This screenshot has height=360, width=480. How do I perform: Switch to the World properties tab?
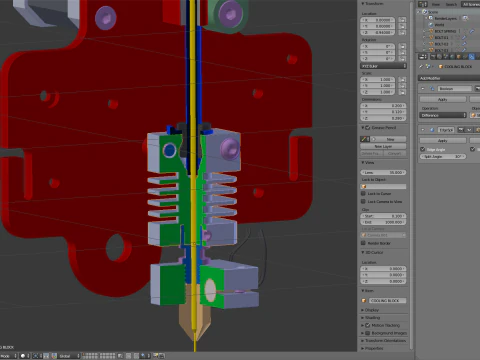(x=452, y=57)
